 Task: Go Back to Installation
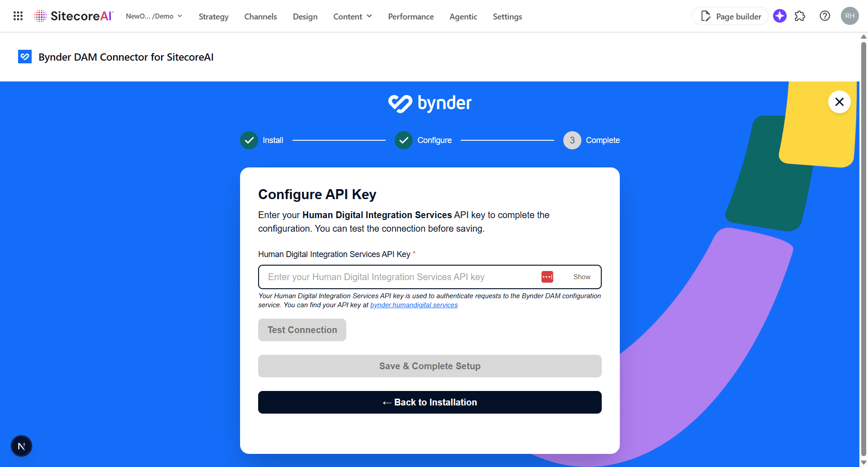click(429, 402)
